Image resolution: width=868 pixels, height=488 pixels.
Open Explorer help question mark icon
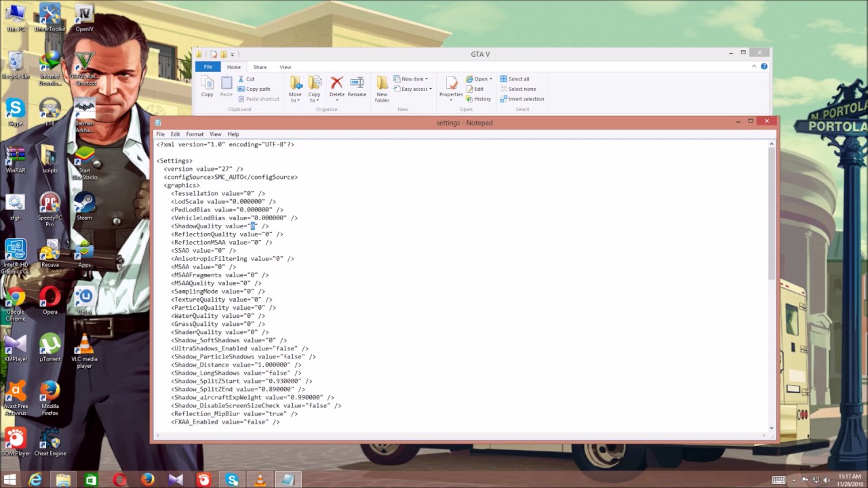[764, 66]
